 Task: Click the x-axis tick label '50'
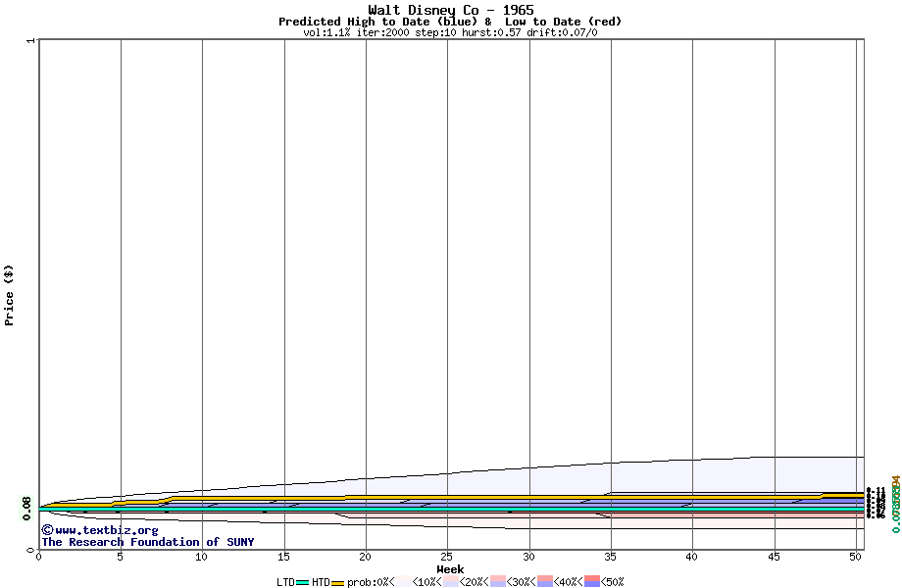click(856, 557)
